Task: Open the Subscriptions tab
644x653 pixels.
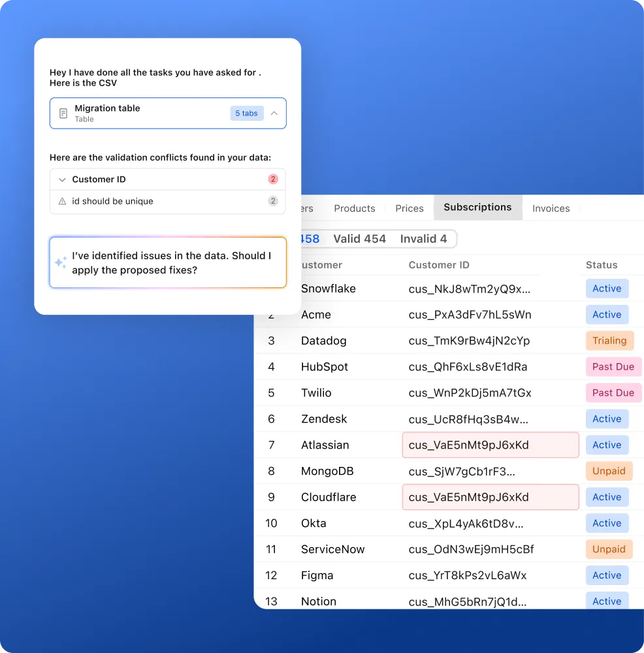Action: point(477,208)
